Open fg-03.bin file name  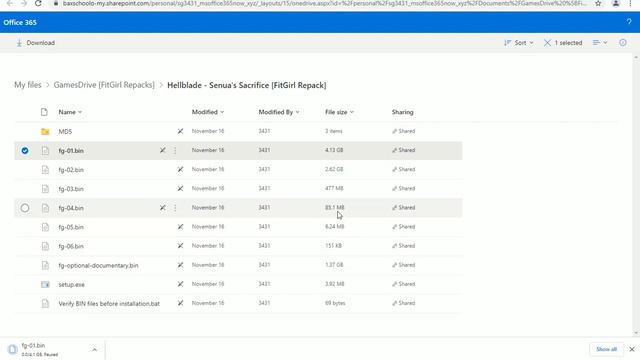pos(71,189)
